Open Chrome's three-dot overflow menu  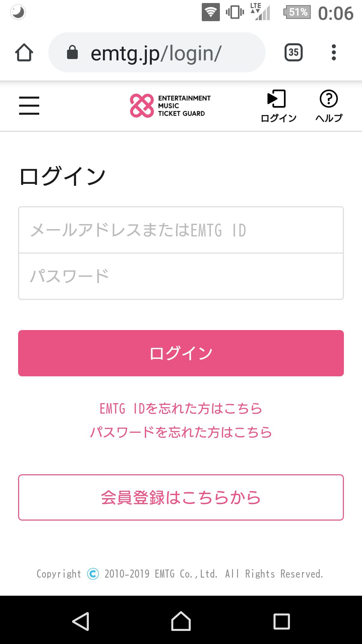click(334, 53)
